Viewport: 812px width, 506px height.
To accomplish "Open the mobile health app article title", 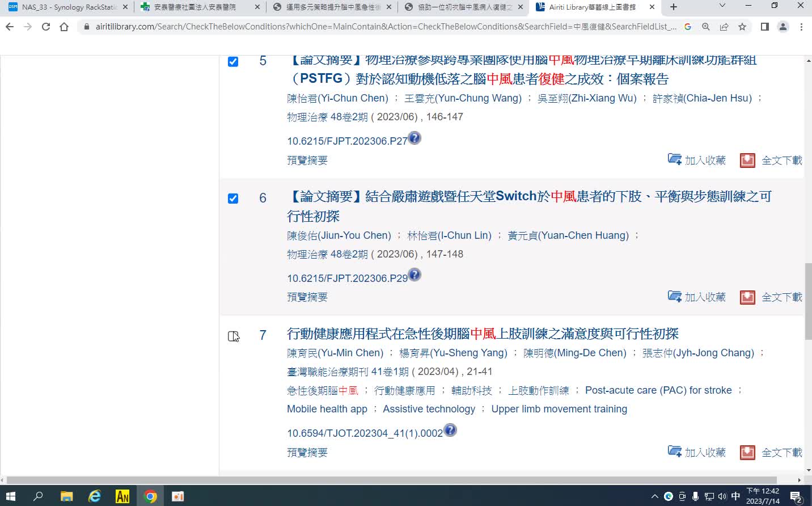I will [x=483, y=334].
